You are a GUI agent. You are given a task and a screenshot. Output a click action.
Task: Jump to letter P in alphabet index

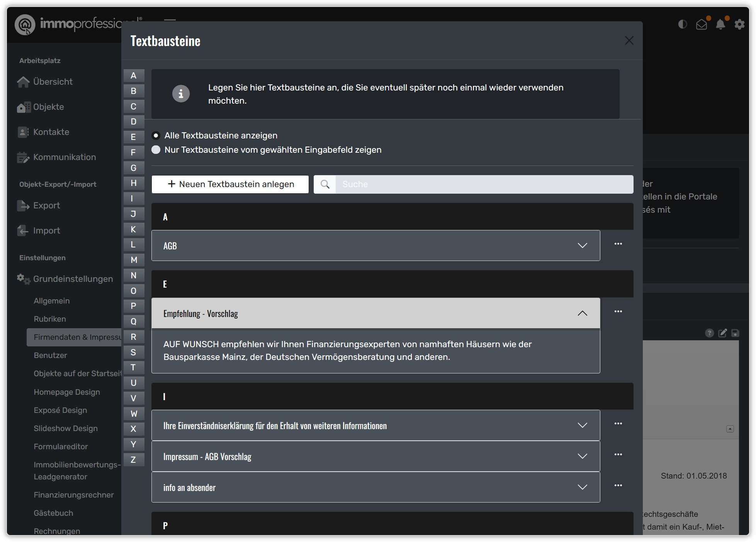[134, 306]
